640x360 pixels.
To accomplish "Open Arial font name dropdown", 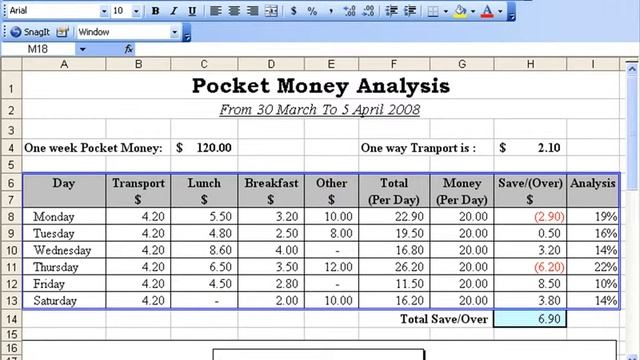I will tap(104, 11).
